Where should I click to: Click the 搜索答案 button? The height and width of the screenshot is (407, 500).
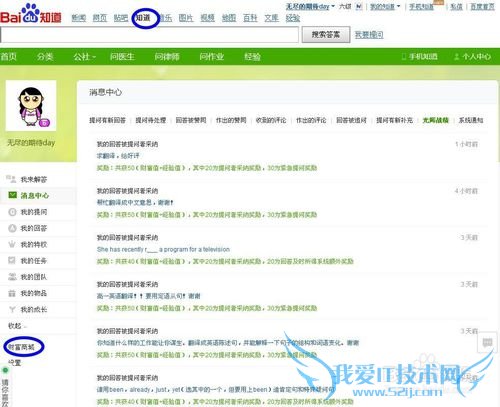pos(326,34)
